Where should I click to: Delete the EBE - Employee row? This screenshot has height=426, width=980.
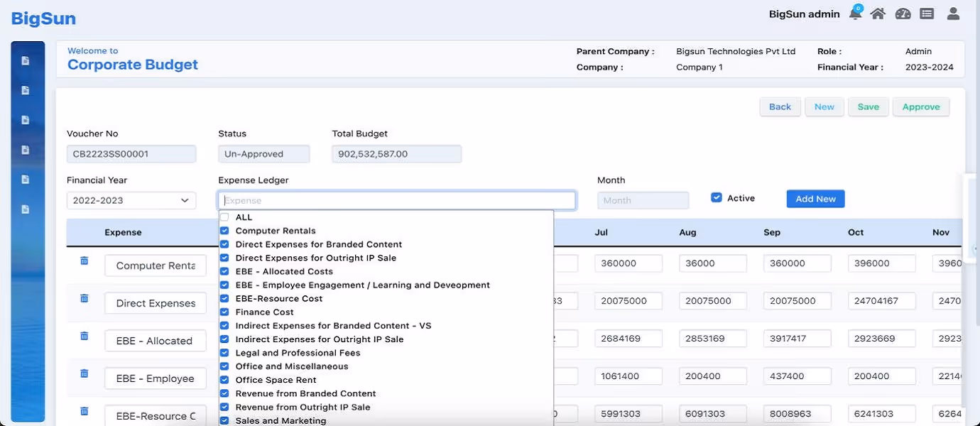84,373
